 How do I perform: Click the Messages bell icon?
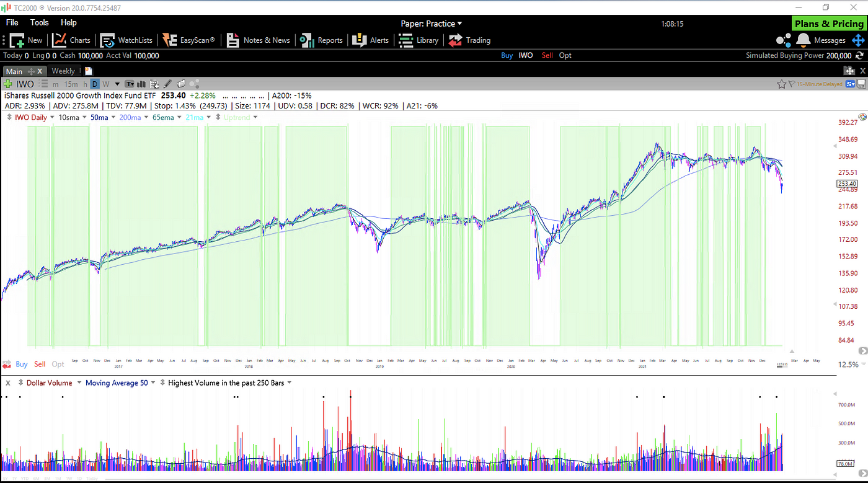(804, 40)
